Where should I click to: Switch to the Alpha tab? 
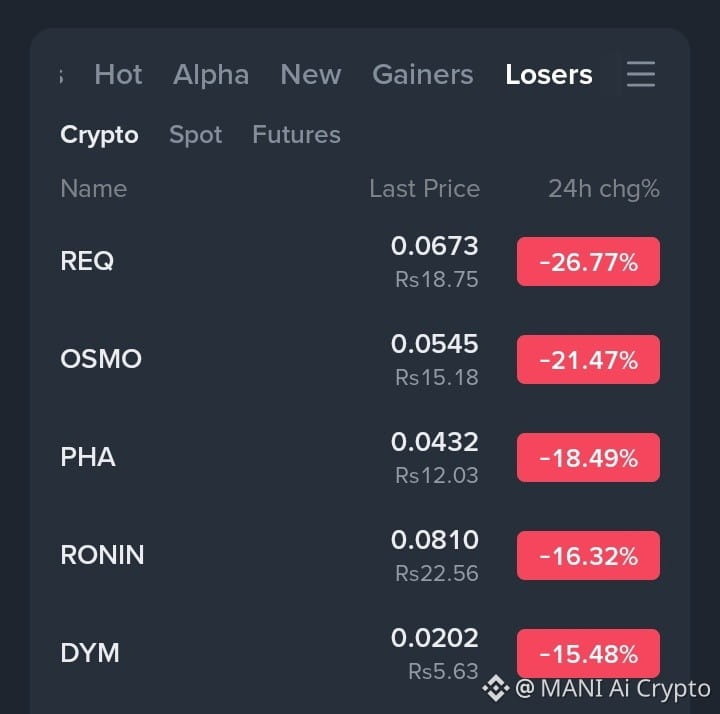click(211, 75)
